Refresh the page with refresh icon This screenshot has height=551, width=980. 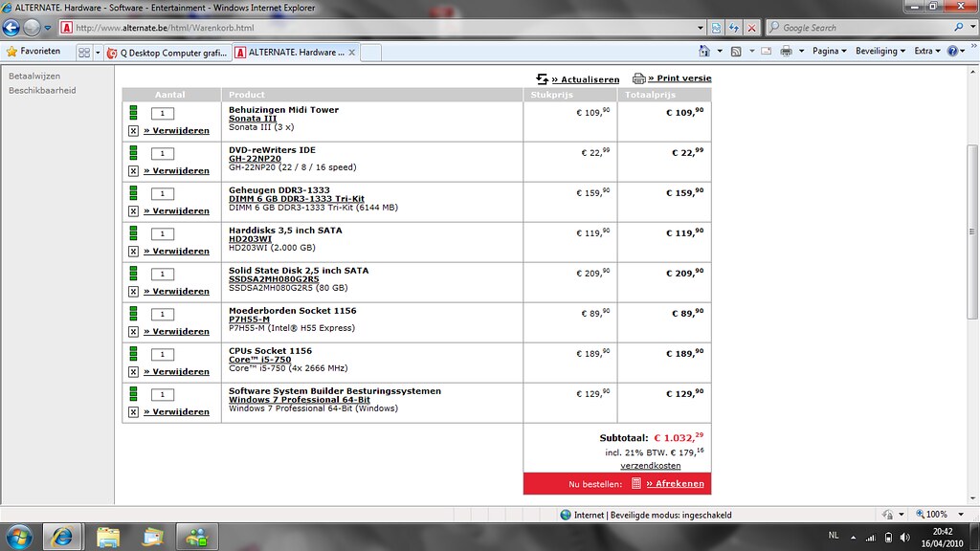[734, 28]
